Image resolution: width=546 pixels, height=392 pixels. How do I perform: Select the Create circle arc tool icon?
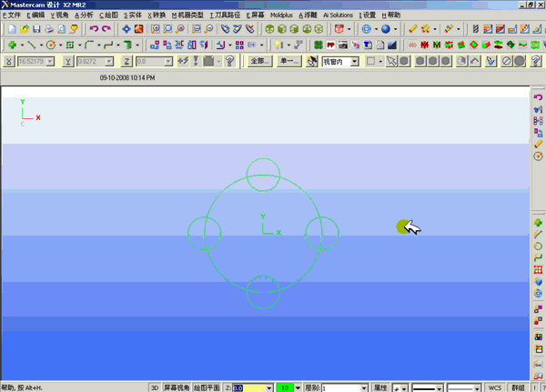point(51,45)
